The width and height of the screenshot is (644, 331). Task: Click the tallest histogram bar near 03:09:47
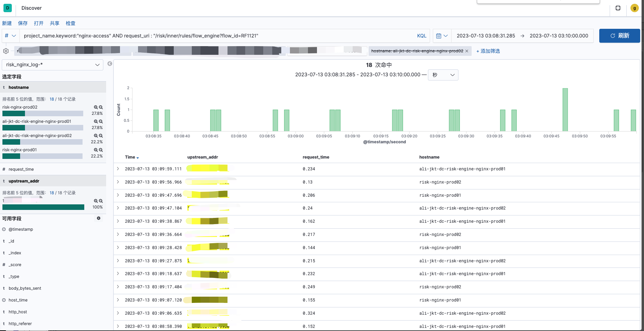[565, 110]
